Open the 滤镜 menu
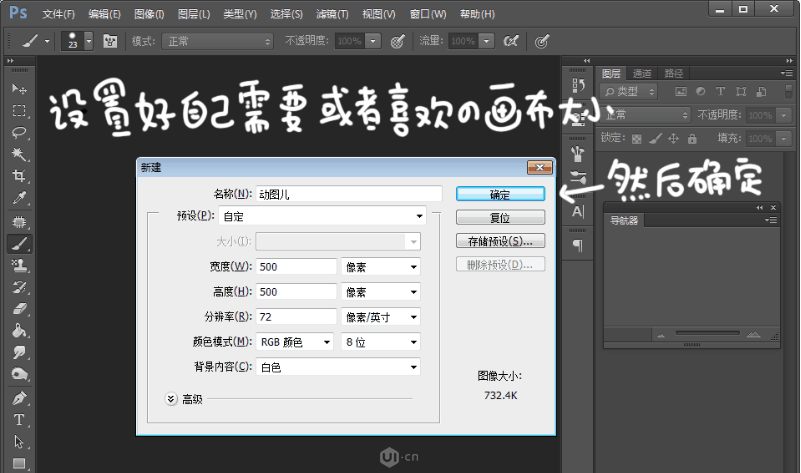Screen dimensions: 801x473 [332, 14]
